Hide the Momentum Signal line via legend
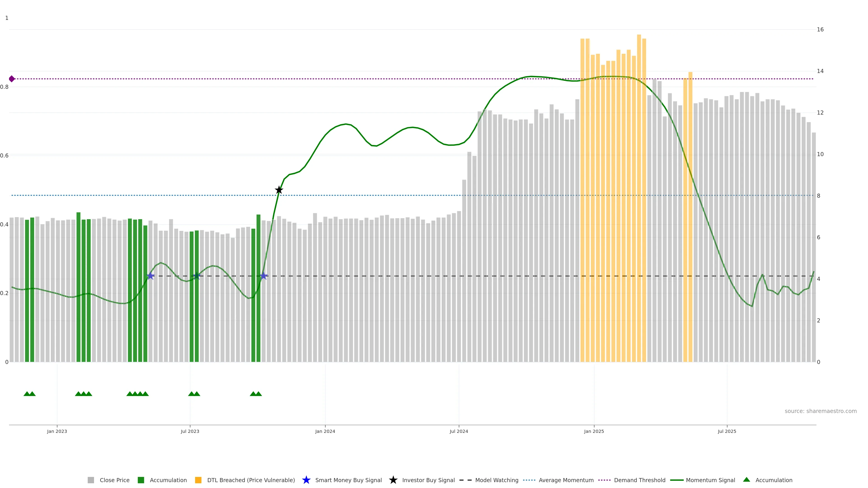The width and height of the screenshot is (868, 488). (x=710, y=480)
